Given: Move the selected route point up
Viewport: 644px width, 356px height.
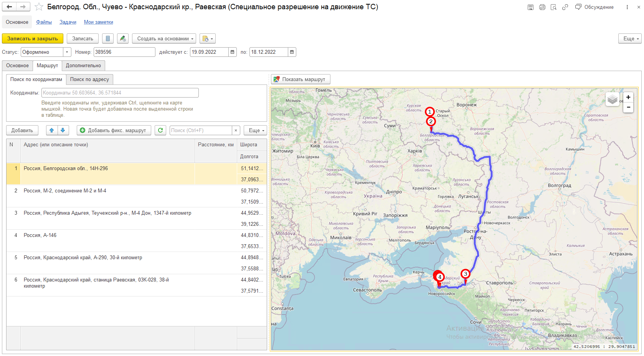Looking at the screenshot, I should point(52,130).
